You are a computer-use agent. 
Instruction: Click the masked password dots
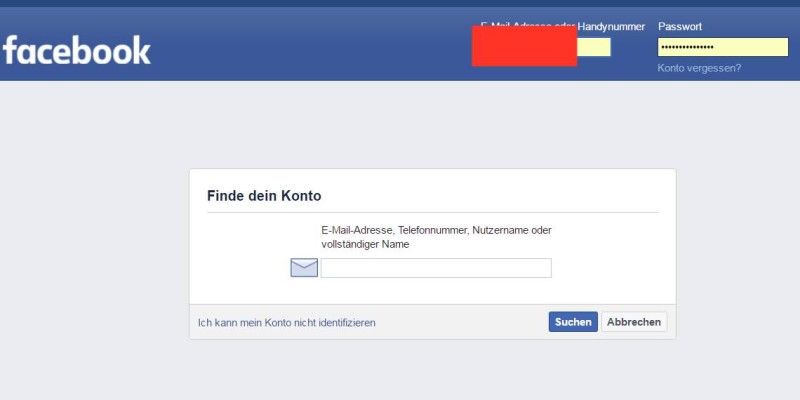coord(685,47)
